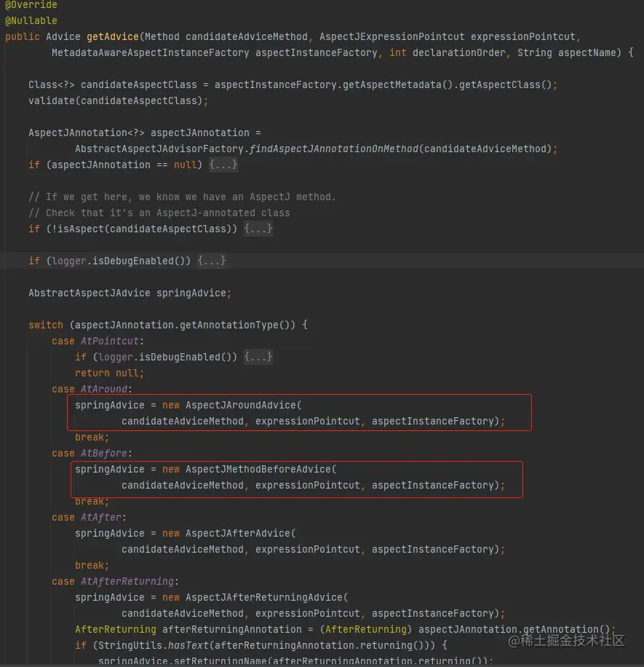Place cursor on getAdvice method name
This screenshot has height=667, width=644.
coord(113,36)
